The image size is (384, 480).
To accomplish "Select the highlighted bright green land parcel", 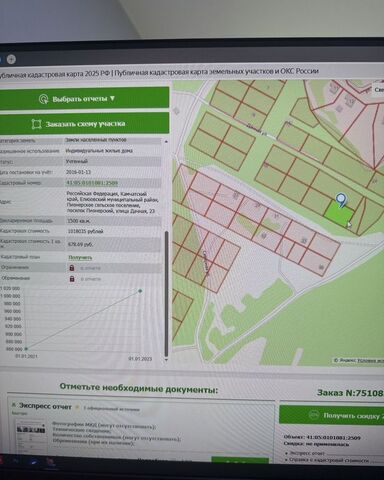I will coord(339,214).
